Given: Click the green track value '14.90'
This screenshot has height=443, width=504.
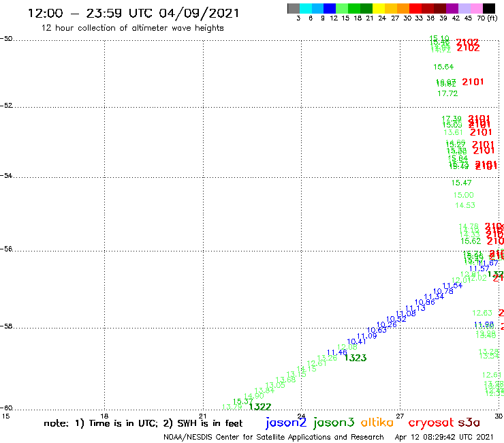Looking at the screenshot, I should tap(254, 396).
